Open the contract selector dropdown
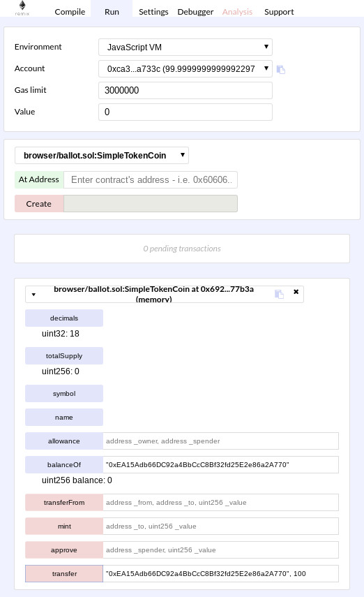364x597 pixels. point(102,155)
